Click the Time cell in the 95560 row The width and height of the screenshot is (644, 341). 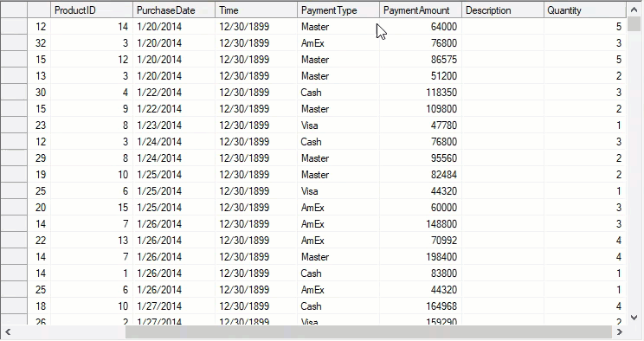(x=256, y=158)
